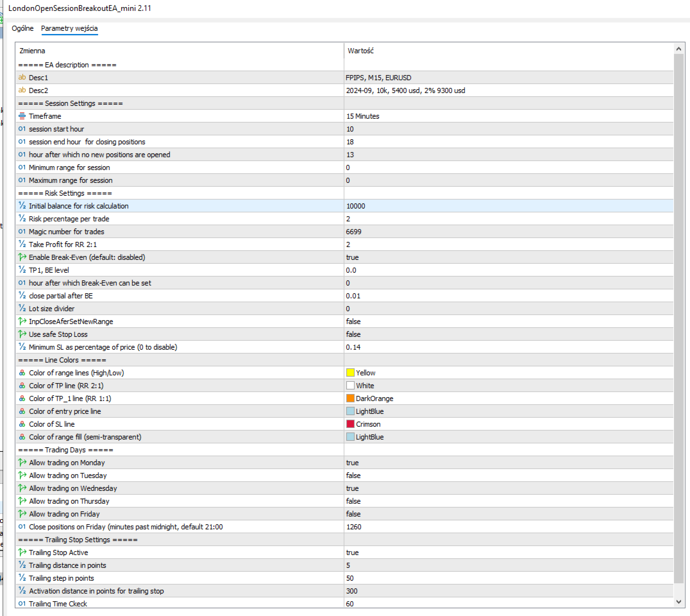
Task: Click the double icon of Initial balance
Action: pos(22,205)
